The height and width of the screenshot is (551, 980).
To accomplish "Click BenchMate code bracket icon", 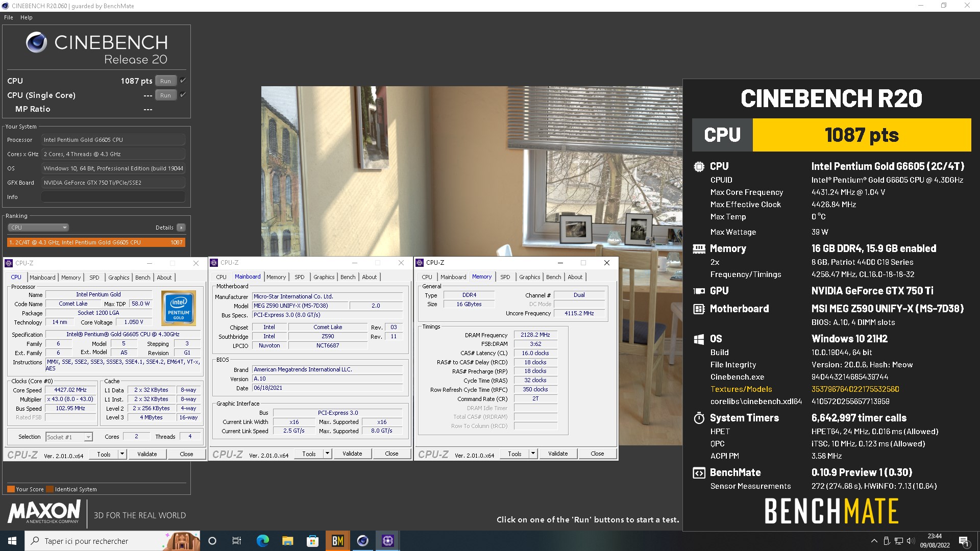I will (699, 473).
